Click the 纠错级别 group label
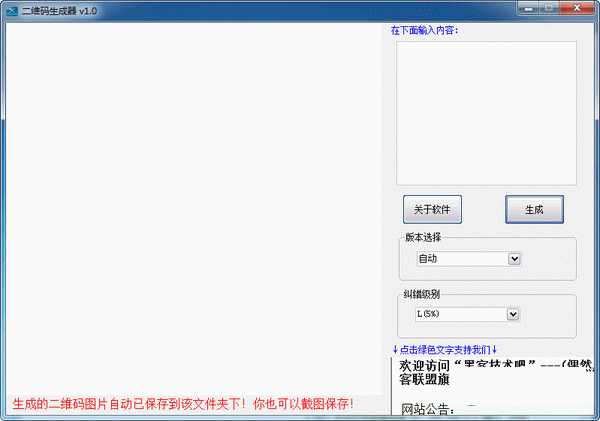The height and width of the screenshot is (421, 600). click(x=423, y=294)
